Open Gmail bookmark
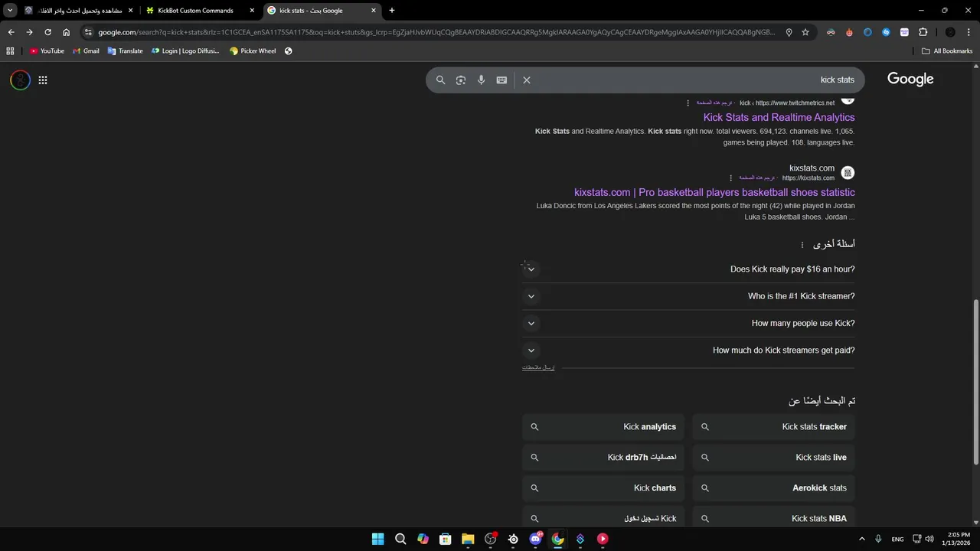980x551 pixels. click(86, 51)
